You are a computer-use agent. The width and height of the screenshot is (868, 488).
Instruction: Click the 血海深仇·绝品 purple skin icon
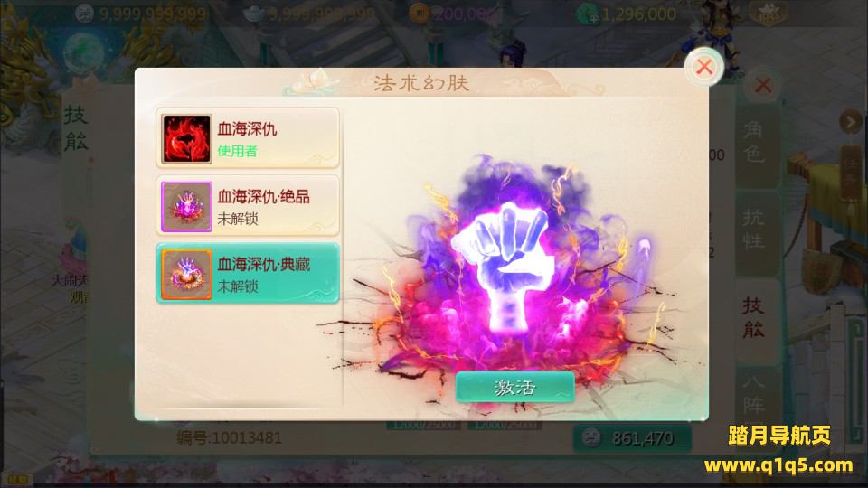(x=186, y=206)
